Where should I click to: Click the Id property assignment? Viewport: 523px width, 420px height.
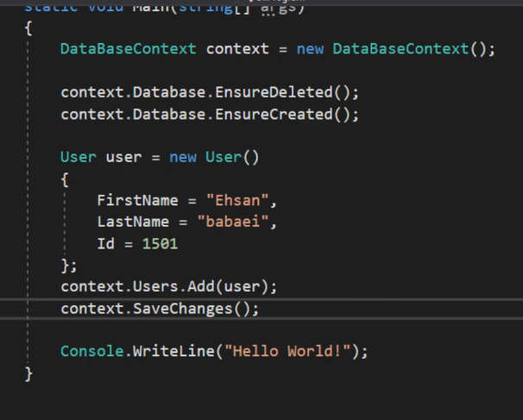(105, 244)
